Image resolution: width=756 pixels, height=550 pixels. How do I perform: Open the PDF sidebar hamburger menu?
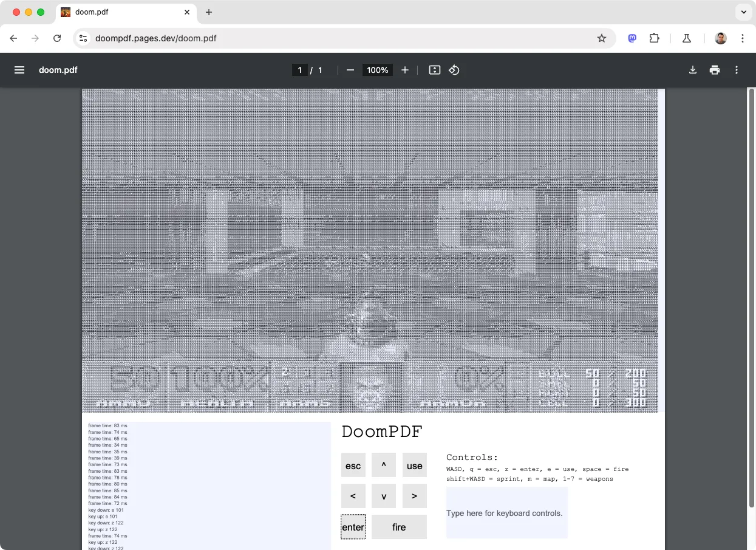pyautogui.click(x=19, y=70)
